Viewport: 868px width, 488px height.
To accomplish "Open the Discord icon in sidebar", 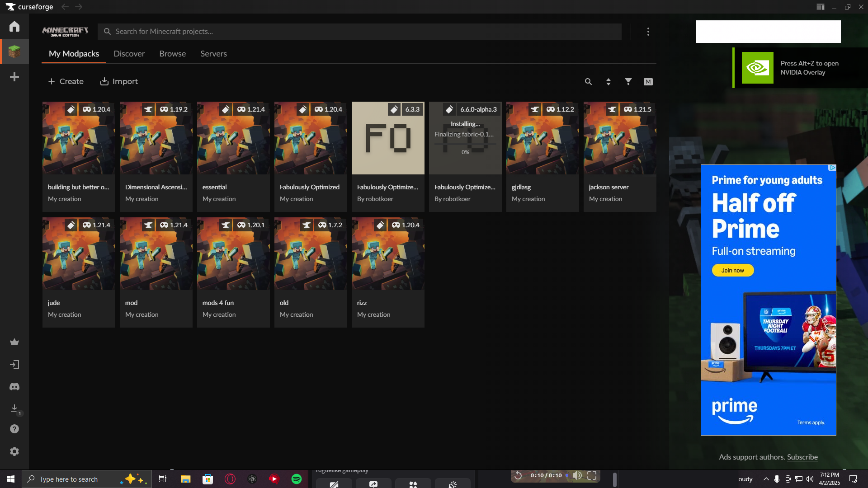I will (x=14, y=387).
